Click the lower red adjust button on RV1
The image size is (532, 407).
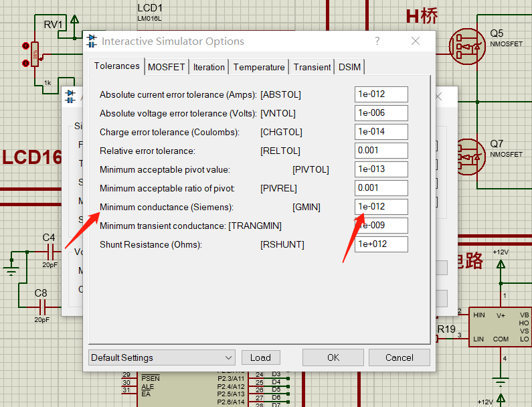click(x=25, y=63)
